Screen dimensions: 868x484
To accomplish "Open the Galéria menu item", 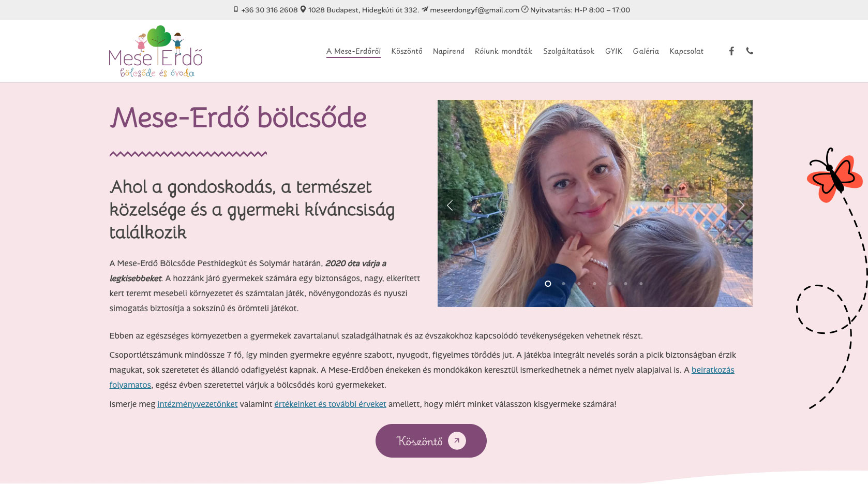I will tap(646, 51).
